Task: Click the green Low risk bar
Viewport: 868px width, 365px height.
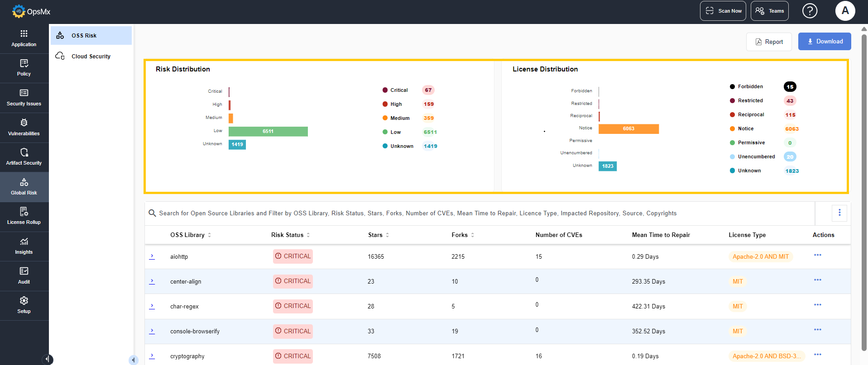Action: pos(268,131)
